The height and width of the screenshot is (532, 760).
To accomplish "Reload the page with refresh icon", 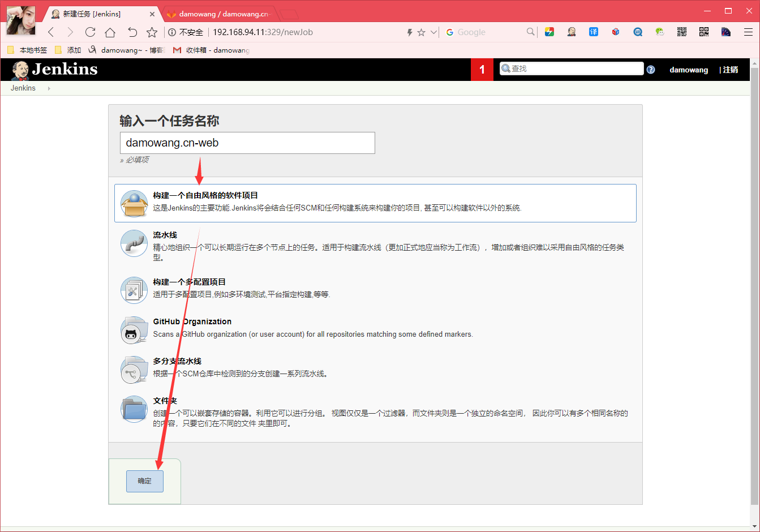I will coord(90,32).
